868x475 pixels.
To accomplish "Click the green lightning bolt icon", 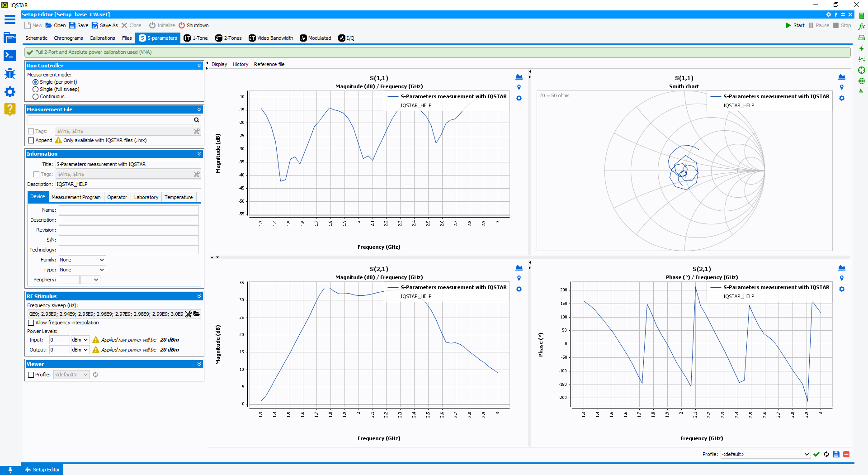I will point(862,48).
